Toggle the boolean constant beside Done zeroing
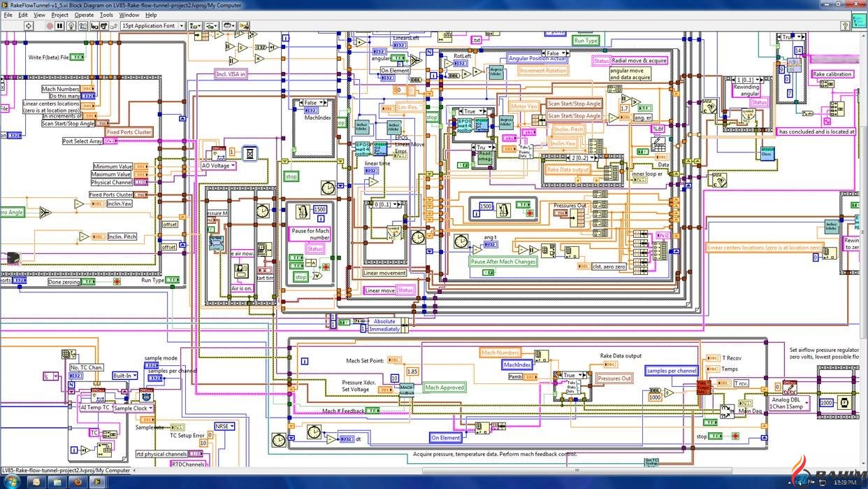Screen dimensions: 868x489 [89, 281]
